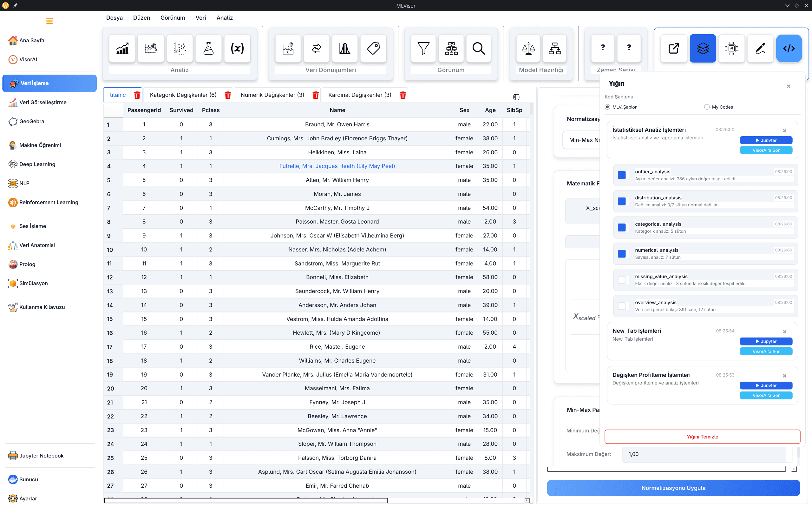Open the distribution curve transform tool
Viewport: 812px width, 508px height.
344,48
